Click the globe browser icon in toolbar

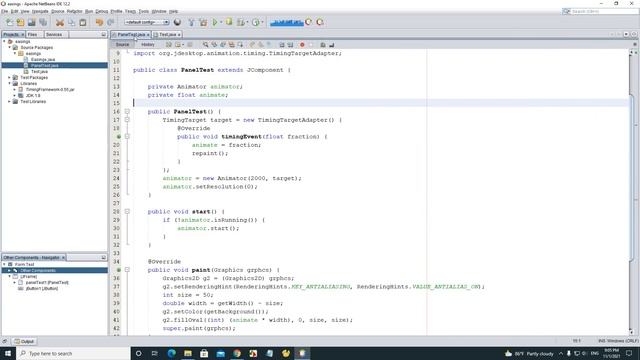[x=177, y=22]
